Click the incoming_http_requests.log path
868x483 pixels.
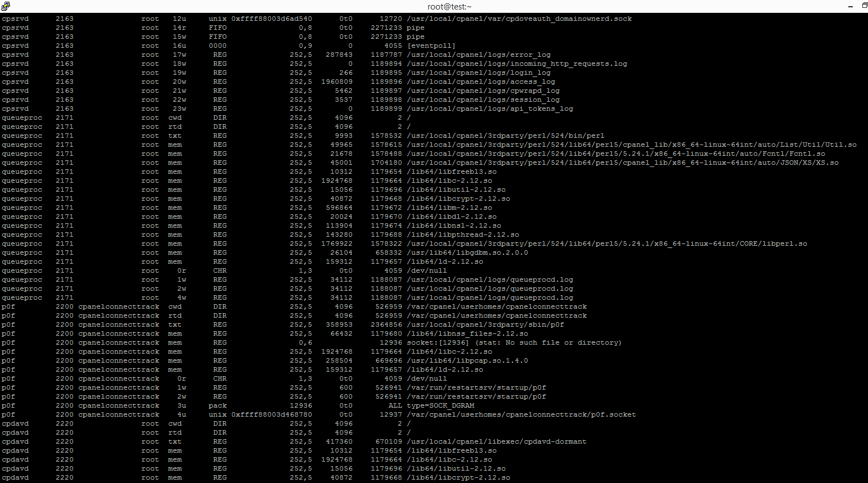tap(516, 64)
